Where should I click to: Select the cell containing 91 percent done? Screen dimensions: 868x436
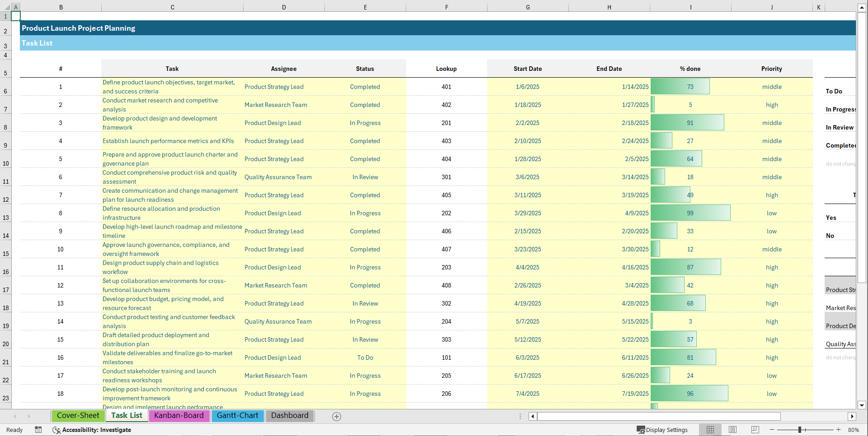(690, 122)
